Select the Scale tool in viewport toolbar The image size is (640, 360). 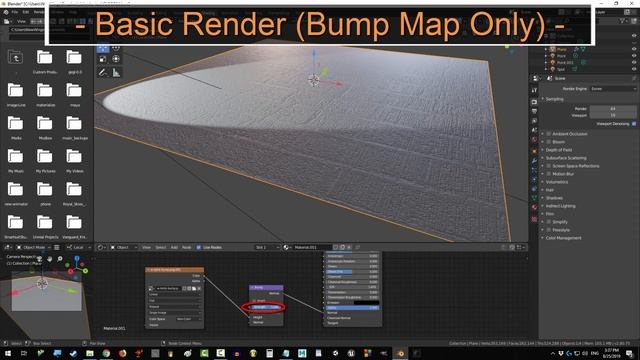[103, 59]
